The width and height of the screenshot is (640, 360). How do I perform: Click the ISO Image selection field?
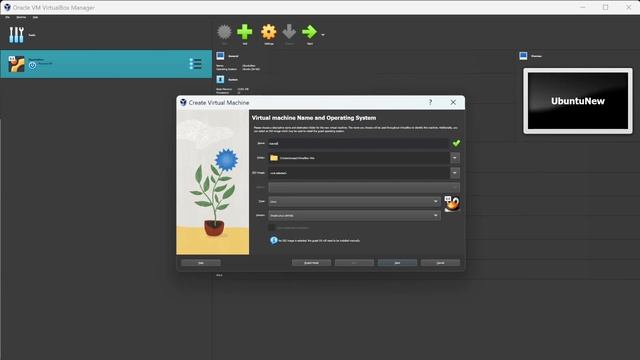[358, 173]
